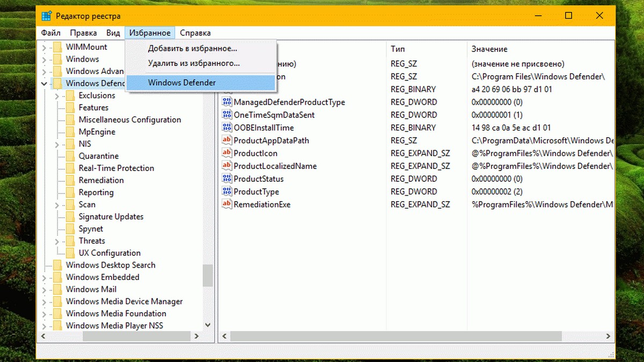The width and height of the screenshot is (644, 362).
Task: Open the Вид menu
Action: pyautogui.click(x=113, y=33)
